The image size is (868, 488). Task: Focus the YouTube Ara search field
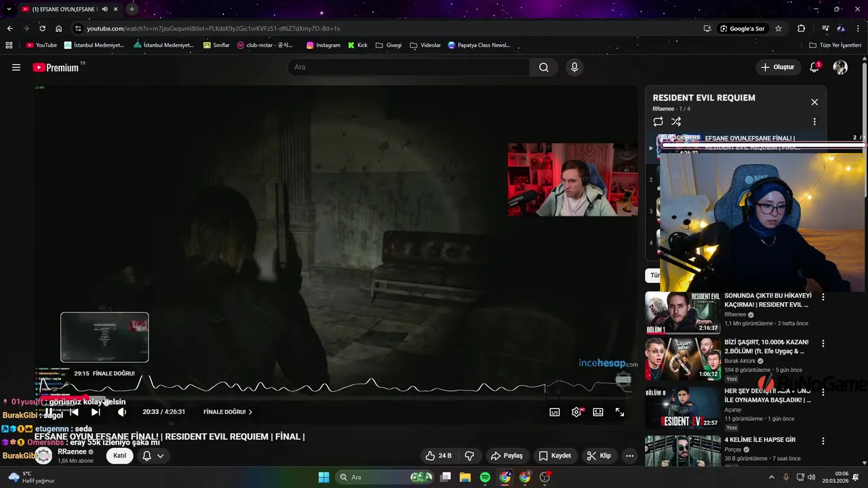coord(408,67)
